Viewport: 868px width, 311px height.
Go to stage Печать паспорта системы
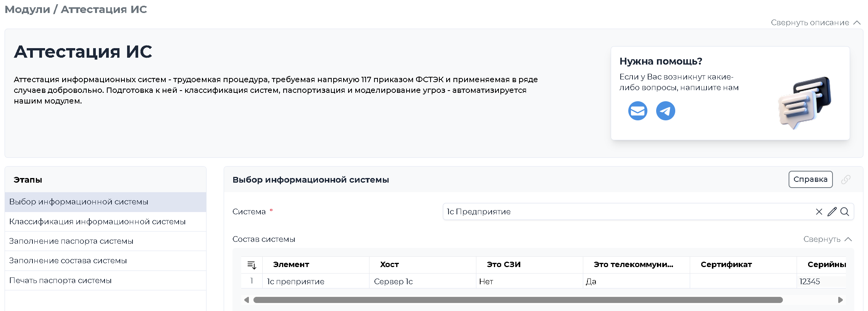coord(60,280)
